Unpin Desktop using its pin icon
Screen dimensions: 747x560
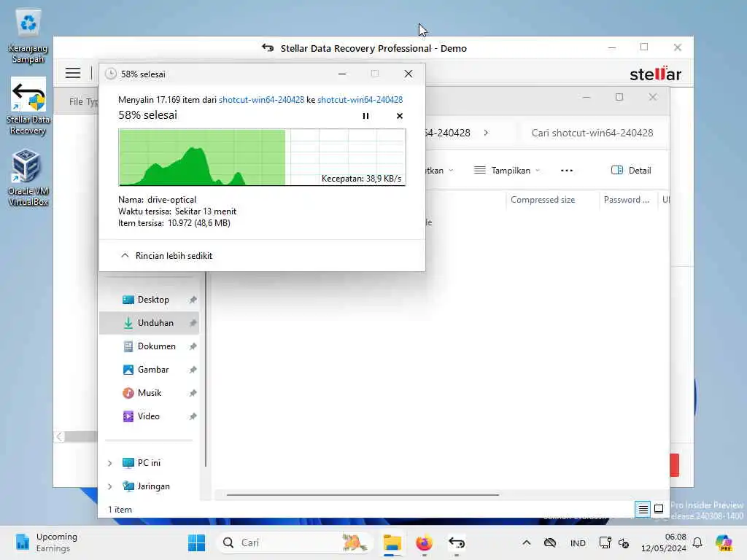pyautogui.click(x=193, y=300)
